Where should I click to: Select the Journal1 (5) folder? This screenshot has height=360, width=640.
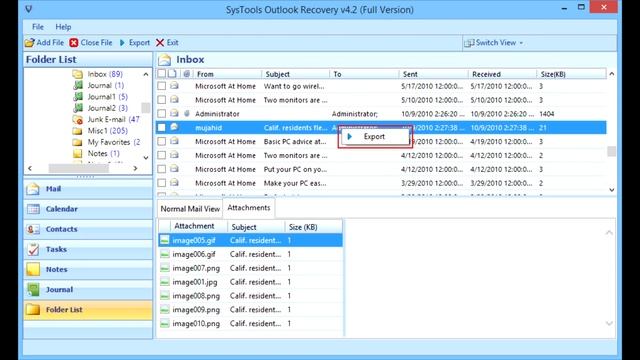coord(108,97)
